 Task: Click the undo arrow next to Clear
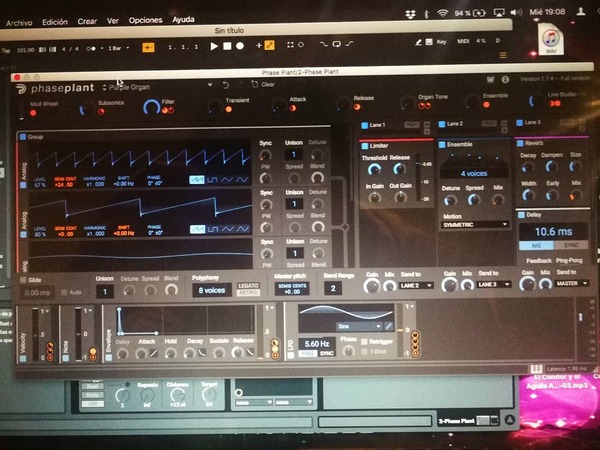226,85
